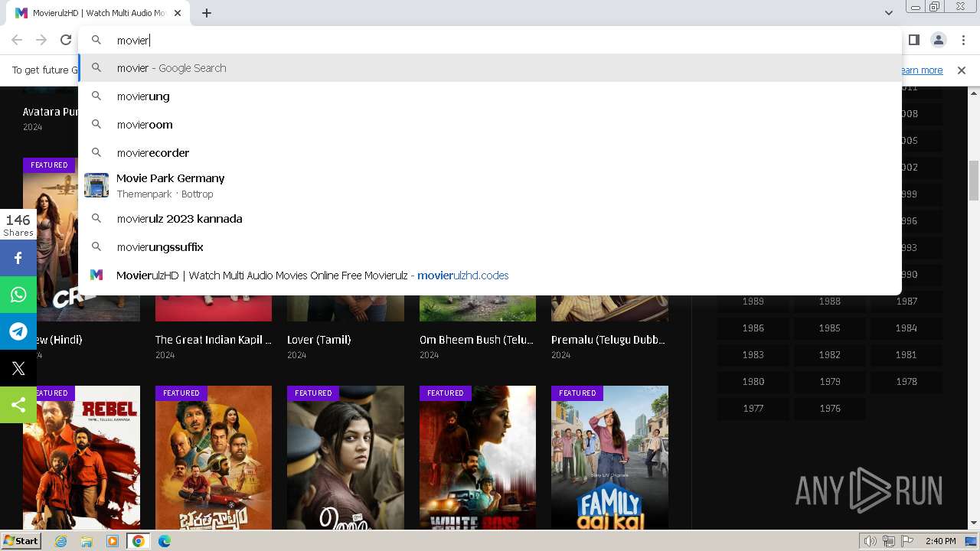Screen dimensions: 980x551
Task: Open the Rebel movie poster
Action: [x=81, y=458]
